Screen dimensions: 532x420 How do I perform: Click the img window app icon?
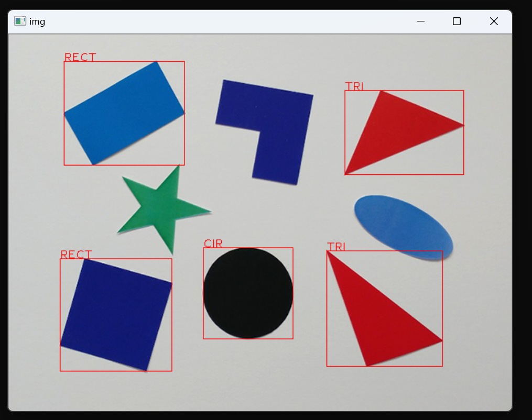pos(20,21)
